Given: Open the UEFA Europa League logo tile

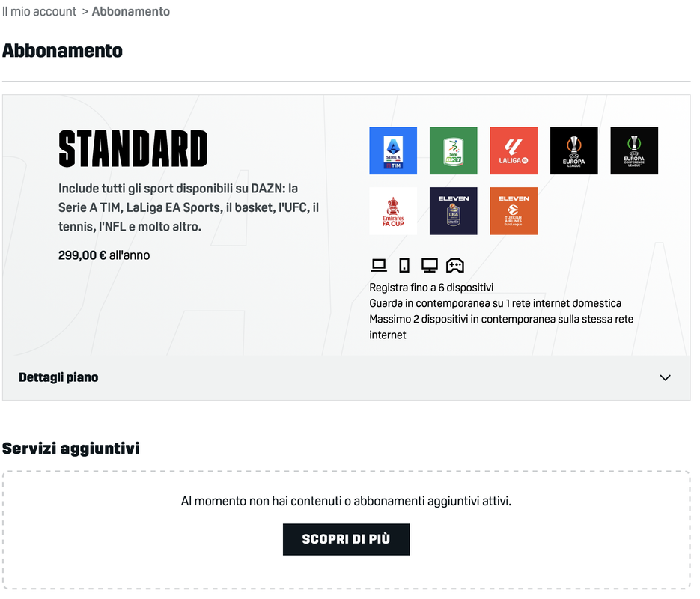Looking at the screenshot, I should 573,150.
